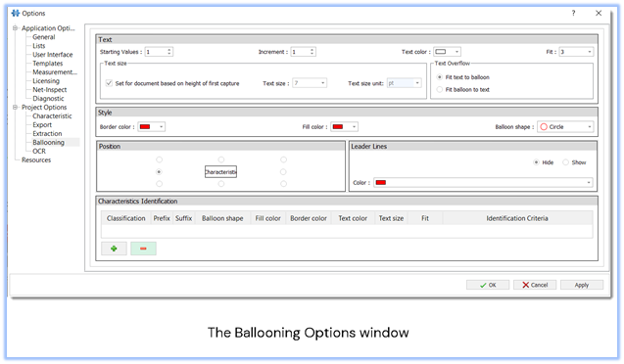624x364 pixels.
Task: Close the Options window
Action: [x=599, y=13]
